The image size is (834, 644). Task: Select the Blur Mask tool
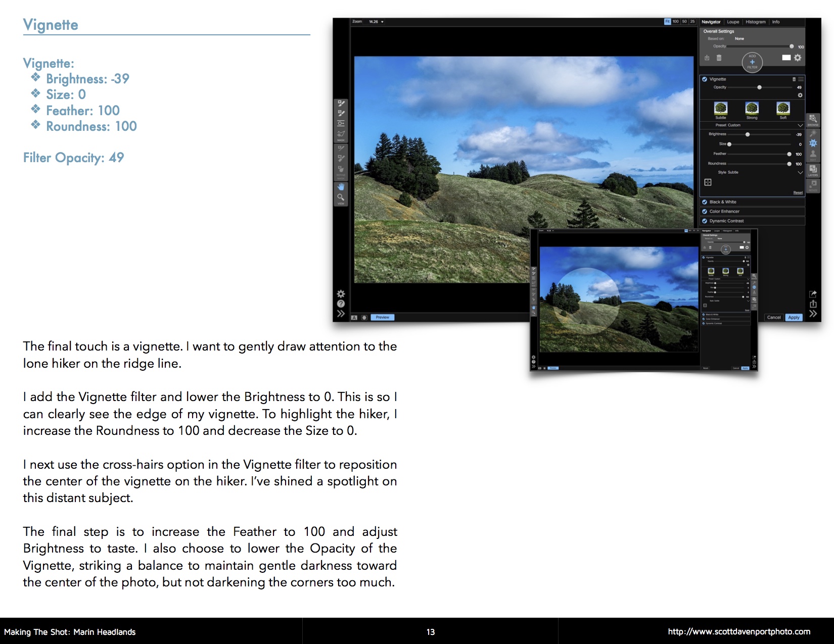[341, 169]
